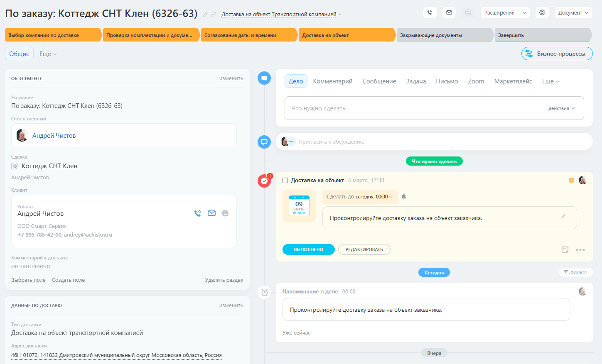Click the orange color marker on task
Image resolution: width=602 pixels, height=364 pixels.
tap(572, 180)
